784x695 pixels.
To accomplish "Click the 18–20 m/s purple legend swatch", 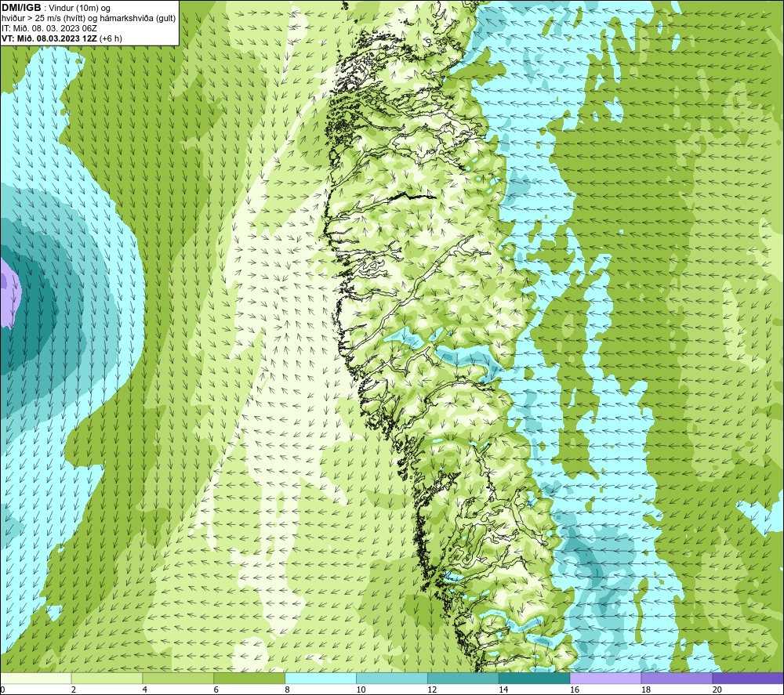I will (677, 678).
